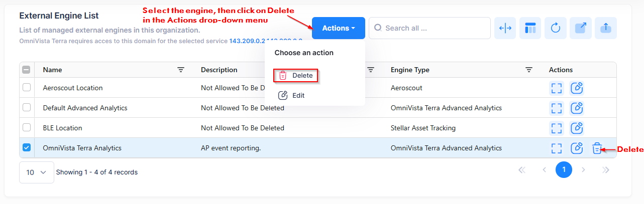Click trash icon for OmniVista Terra Analytics
The height and width of the screenshot is (204, 644).
(x=597, y=148)
